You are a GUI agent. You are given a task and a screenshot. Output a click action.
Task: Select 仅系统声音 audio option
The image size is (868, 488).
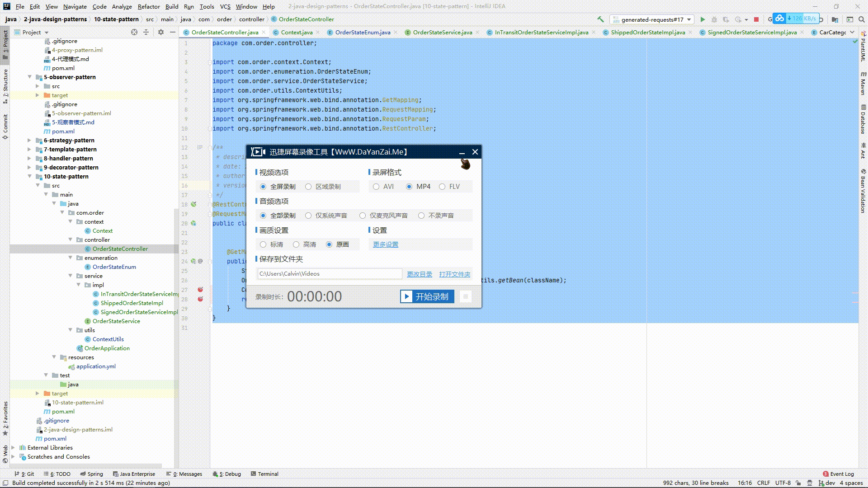(x=326, y=216)
